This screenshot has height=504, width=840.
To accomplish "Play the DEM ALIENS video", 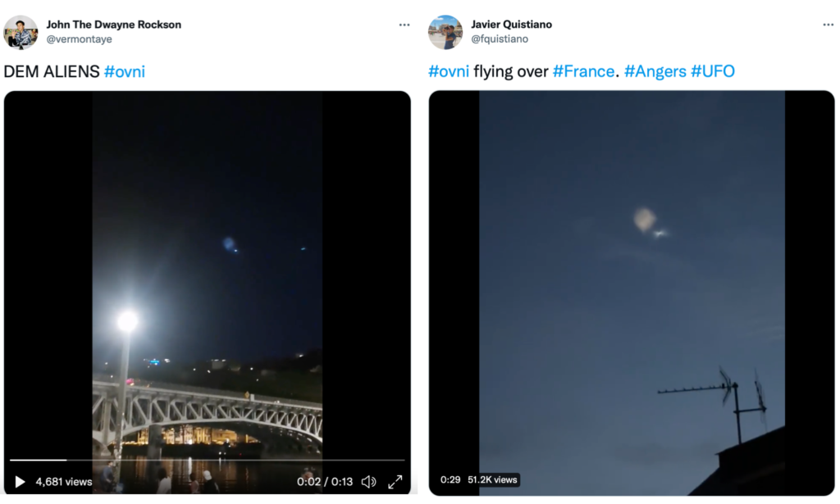I will 21,482.
